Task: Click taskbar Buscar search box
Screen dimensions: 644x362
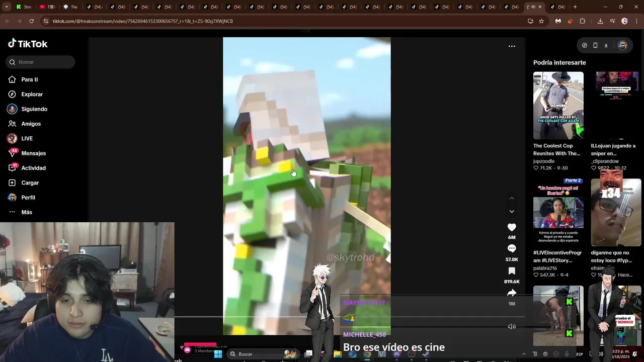Action: (x=262, y=354)
